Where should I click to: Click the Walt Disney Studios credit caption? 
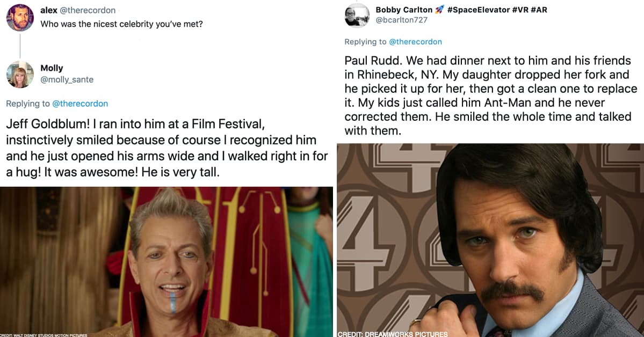click(43, 334)
